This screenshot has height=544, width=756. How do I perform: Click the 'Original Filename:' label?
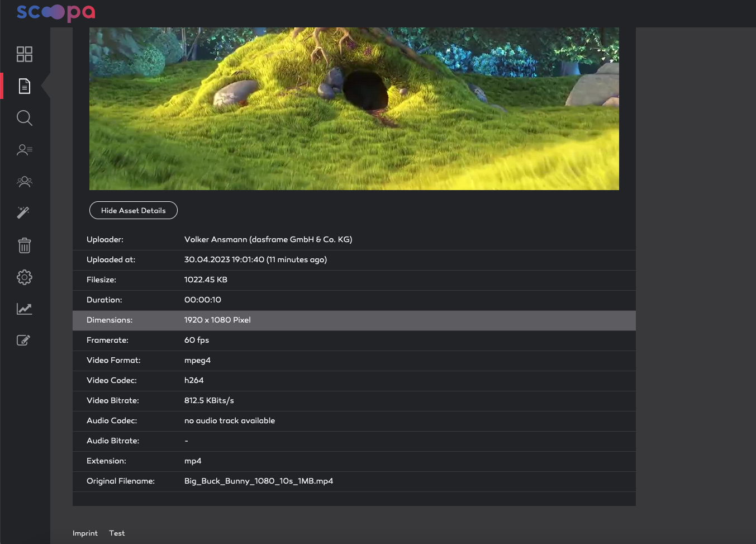coord(121,481)
